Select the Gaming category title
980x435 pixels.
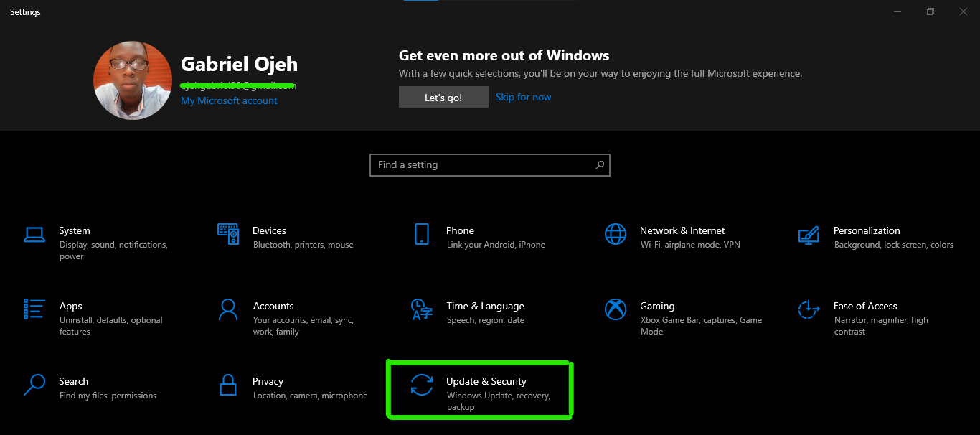coord(657,306)
